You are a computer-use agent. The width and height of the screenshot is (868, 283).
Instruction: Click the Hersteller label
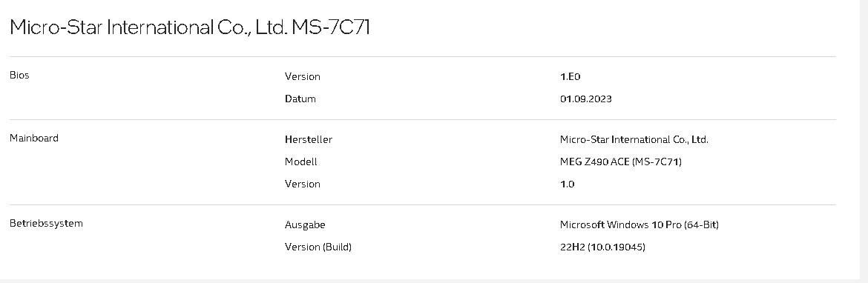click(309, 140)
